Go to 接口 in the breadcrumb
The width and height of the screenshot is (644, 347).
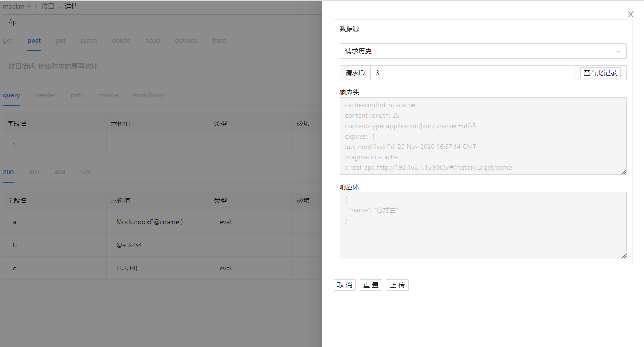pyautogui.click(x=48, y=7)
